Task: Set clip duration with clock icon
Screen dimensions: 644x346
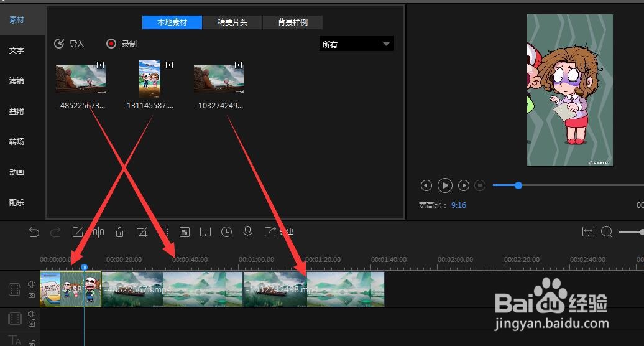Action: (226, 232)
